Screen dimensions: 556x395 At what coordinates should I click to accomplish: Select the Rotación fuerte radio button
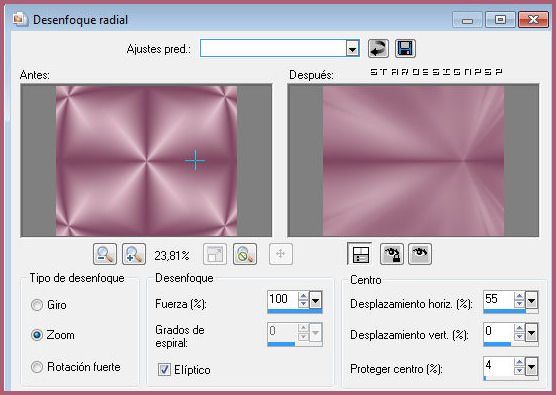[37, 367]
